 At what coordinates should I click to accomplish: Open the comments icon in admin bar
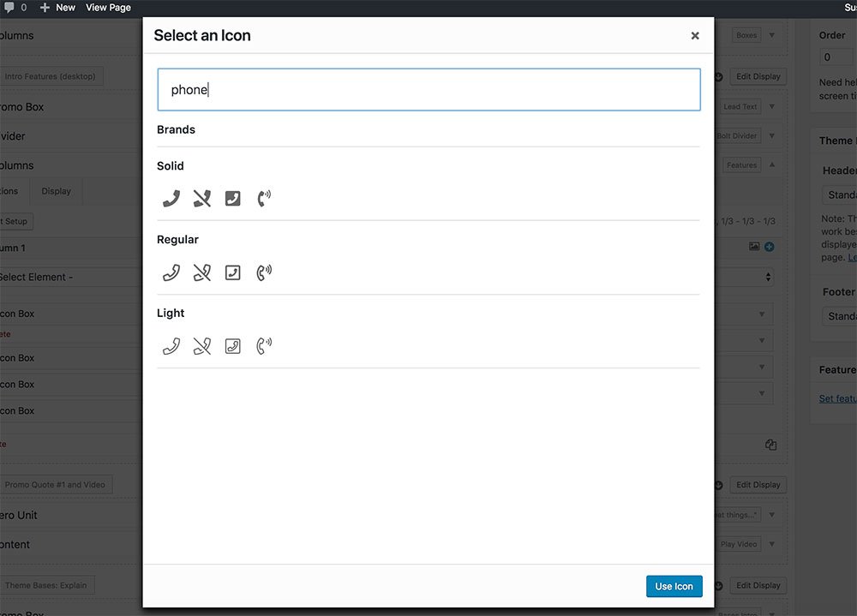click(9, 8)
